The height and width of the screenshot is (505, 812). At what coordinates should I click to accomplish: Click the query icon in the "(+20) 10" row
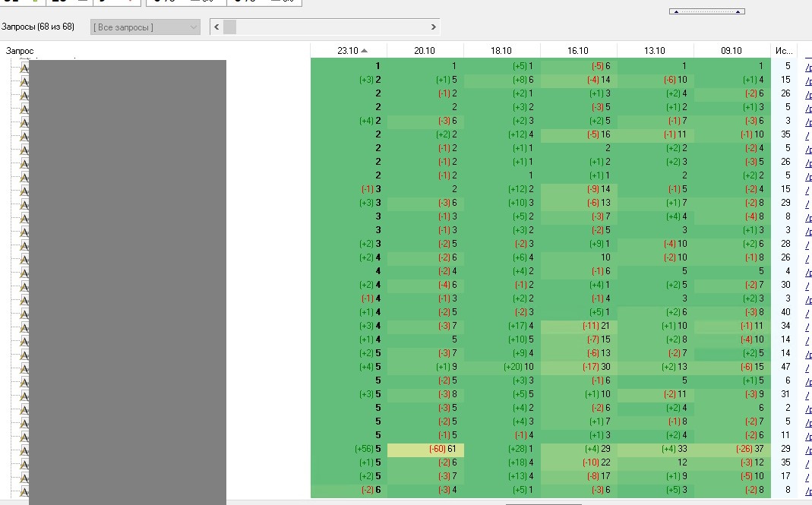pyautogui.click(x=24, y=368)
